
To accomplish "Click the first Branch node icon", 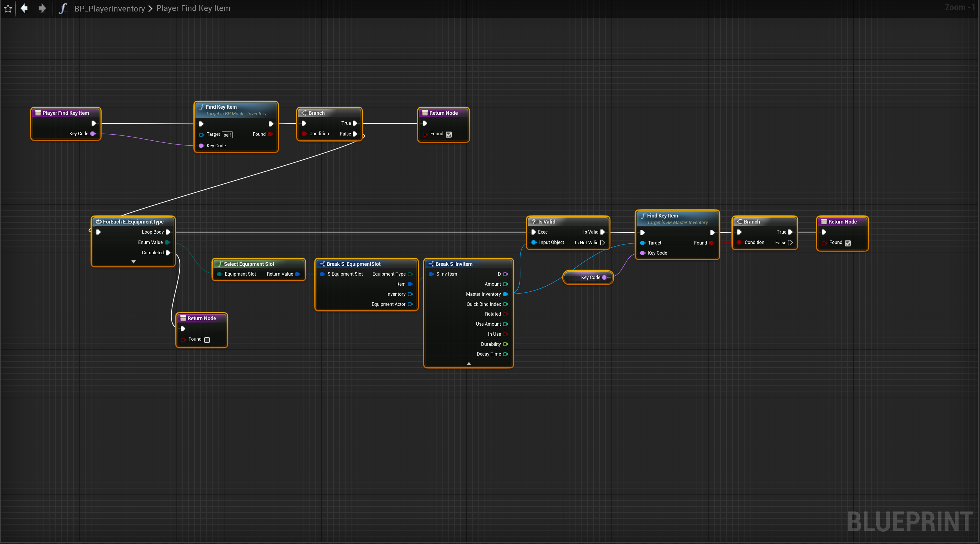I will [x=304, y=113].
